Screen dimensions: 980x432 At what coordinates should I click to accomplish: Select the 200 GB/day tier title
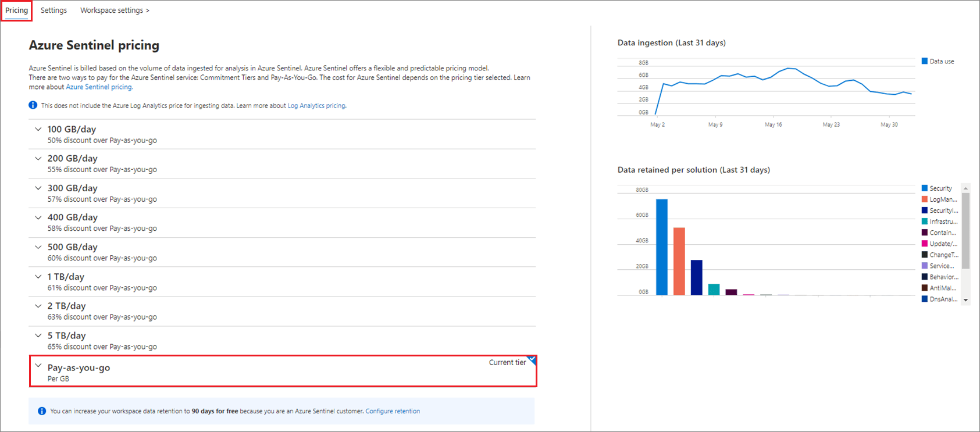[73, 158]
